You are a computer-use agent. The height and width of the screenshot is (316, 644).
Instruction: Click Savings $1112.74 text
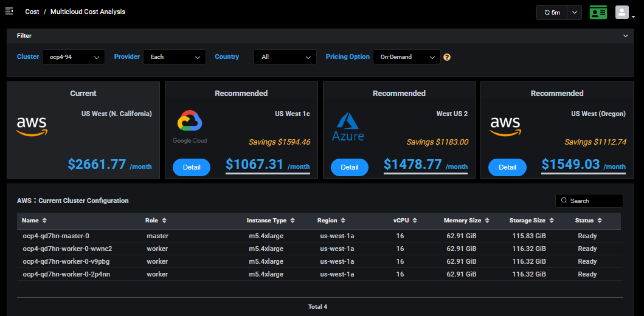click(x=595, y=142)
